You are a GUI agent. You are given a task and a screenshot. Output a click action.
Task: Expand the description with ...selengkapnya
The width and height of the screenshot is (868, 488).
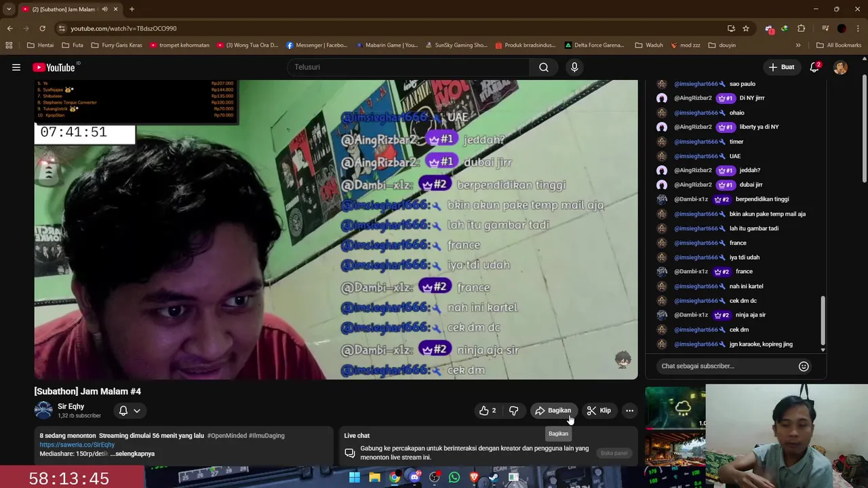point(133,453)
